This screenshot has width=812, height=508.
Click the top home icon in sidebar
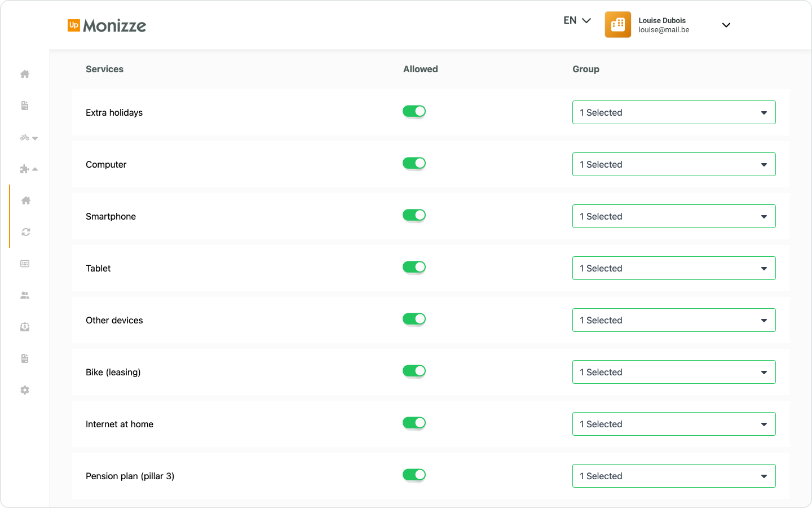click(x=25, y=74)
